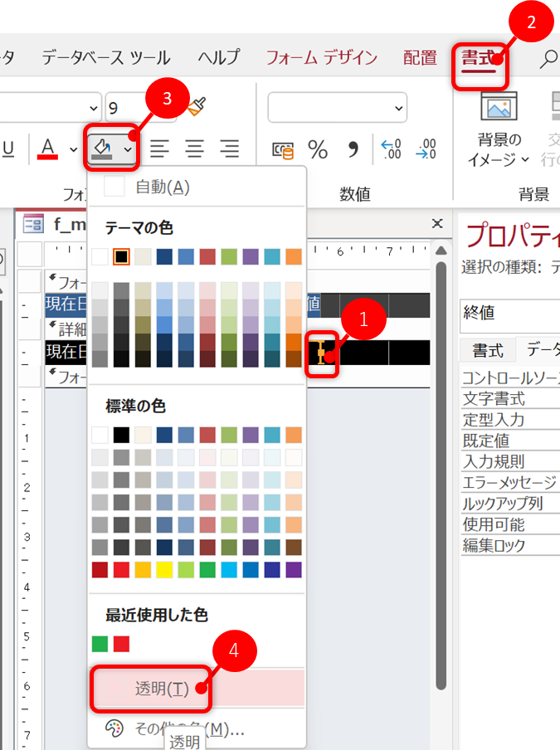
Task: Click 既定値 property row
Action: [x=509, y=441]
